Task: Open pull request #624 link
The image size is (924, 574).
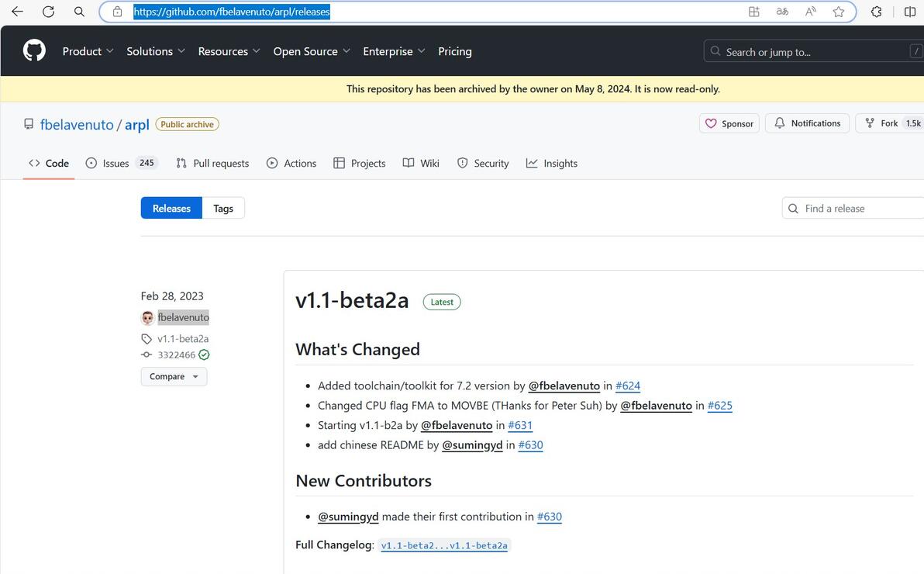Action: click(x=628, y=386)
